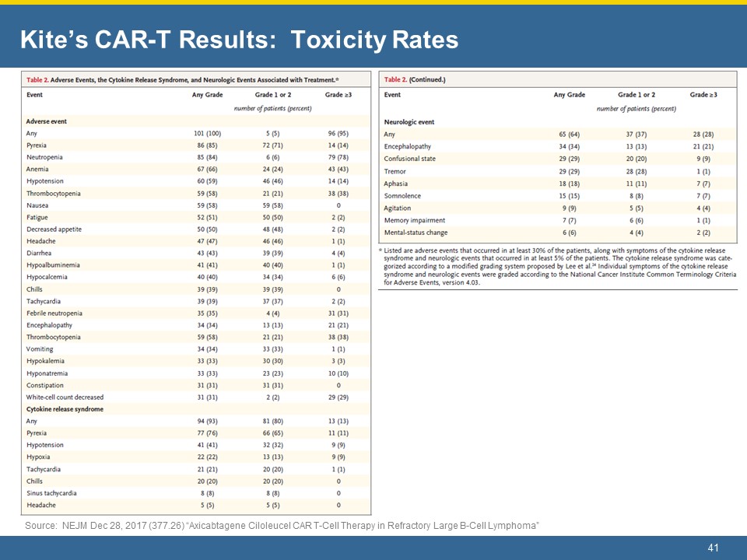Click the "Cytokine release syndrome" section header
747x560 pixels.
point(65,409)
